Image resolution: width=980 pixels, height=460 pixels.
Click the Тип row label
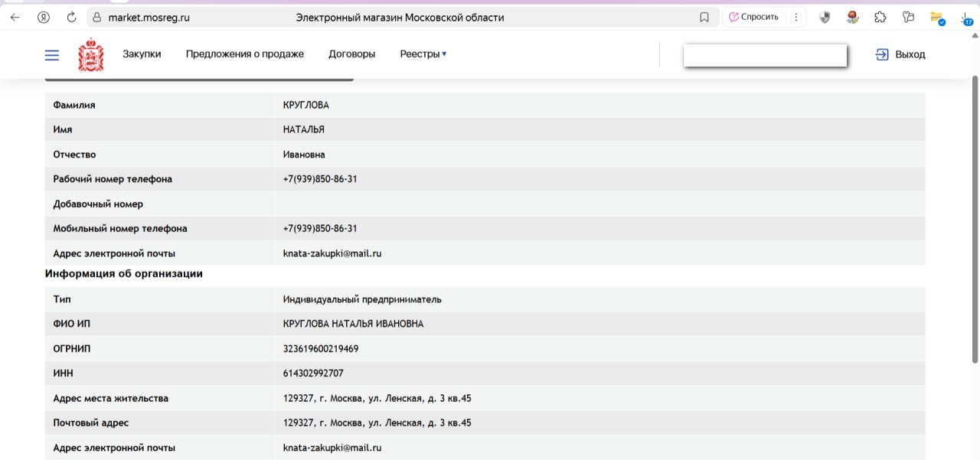click(62, 299)
